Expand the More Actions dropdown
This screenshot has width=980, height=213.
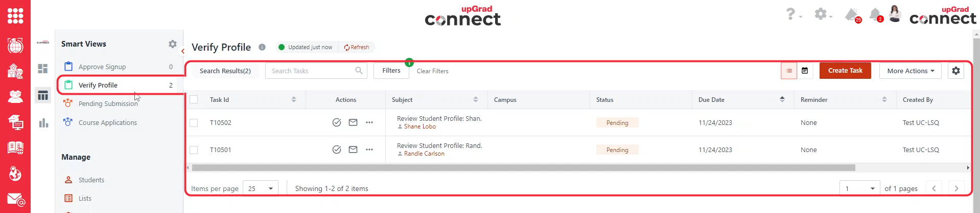tap(911, 71)
